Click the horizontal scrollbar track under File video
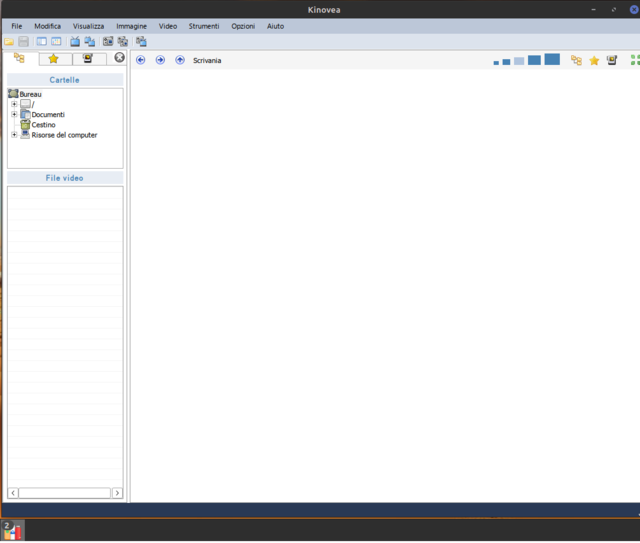 click(65, 493)
